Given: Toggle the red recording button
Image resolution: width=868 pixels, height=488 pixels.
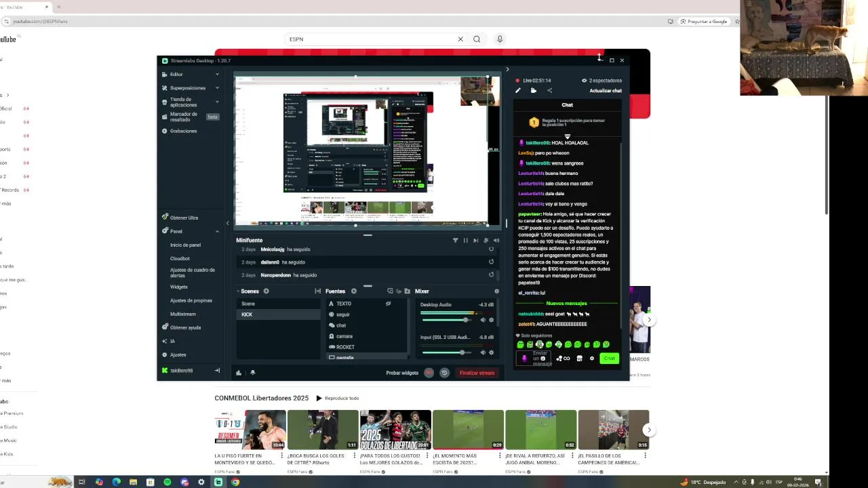Looking at the screenshot, I should click(x=429, y=373).
